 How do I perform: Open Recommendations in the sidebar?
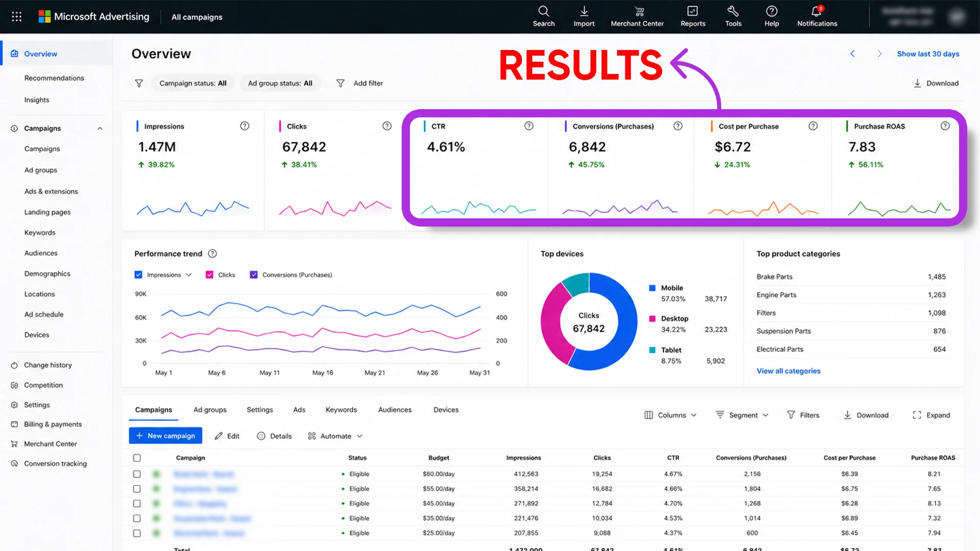coord(54,78)
